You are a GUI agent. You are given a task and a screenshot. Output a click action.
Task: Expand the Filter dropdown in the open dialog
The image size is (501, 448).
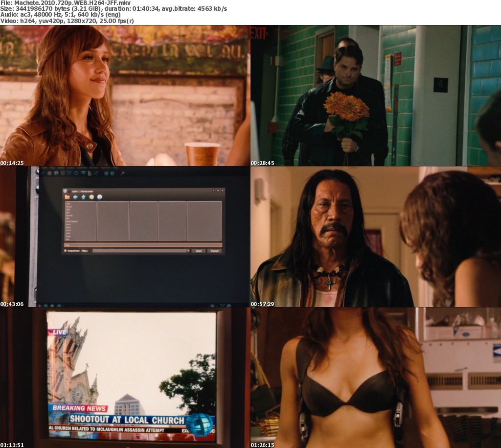(188, 251)
